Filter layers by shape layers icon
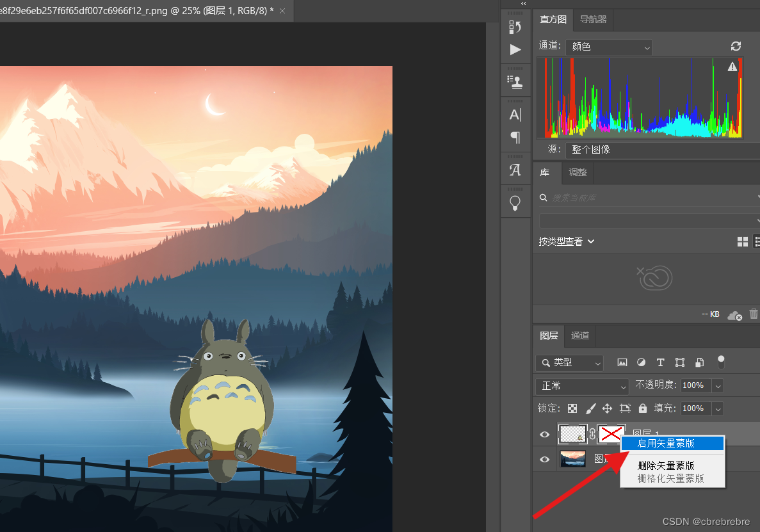The image size is (760, 532). (x=680, y=362)
